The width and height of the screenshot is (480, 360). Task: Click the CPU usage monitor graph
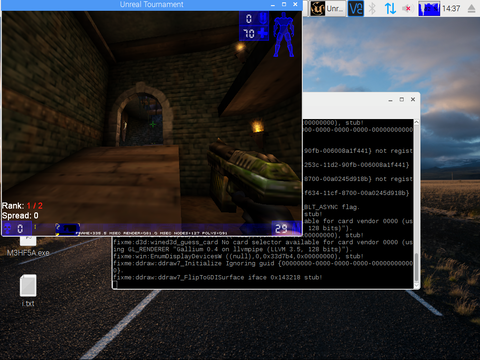[x=429, y=8]
